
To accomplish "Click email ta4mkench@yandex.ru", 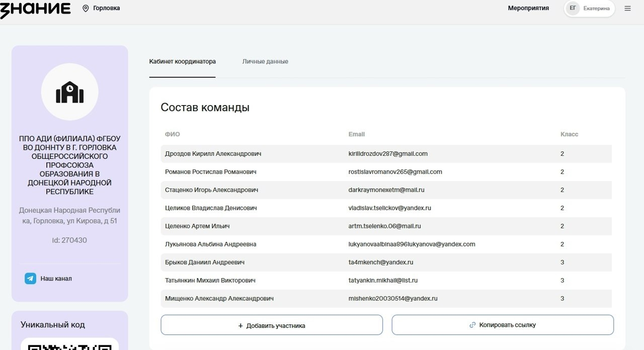I will click(x=380, y=262).
